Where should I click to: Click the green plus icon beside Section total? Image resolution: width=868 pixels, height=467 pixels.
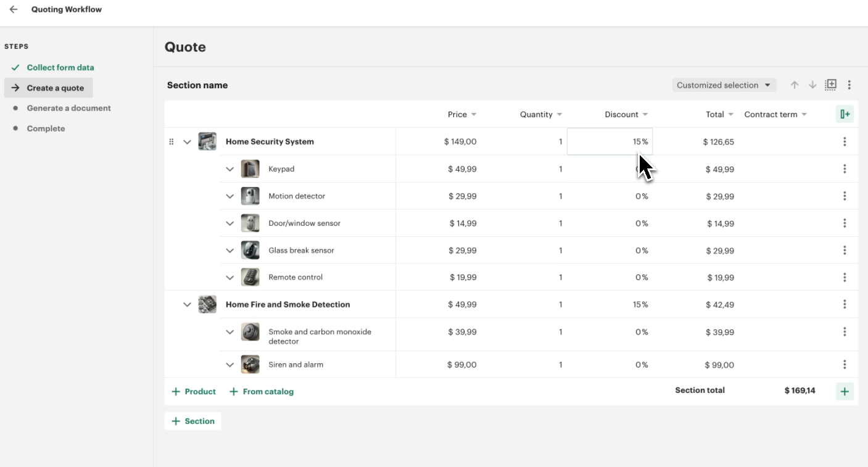(x=845, y=391)
